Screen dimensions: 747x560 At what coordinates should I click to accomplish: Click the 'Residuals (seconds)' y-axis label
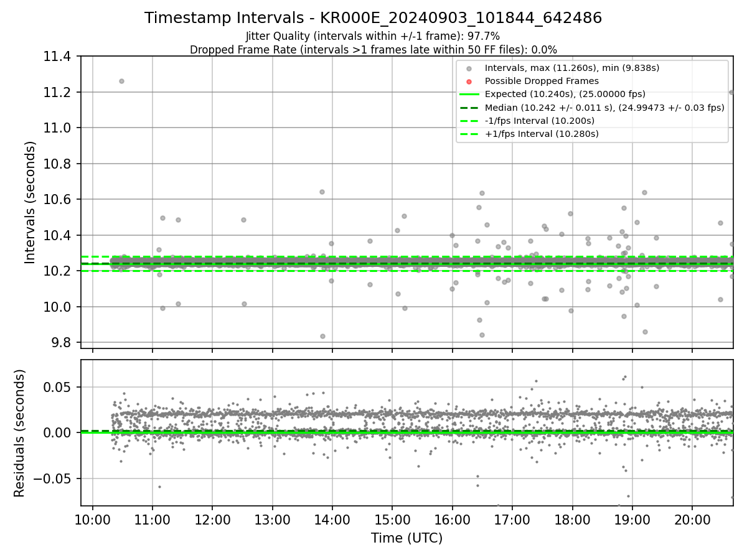point(19,433)
